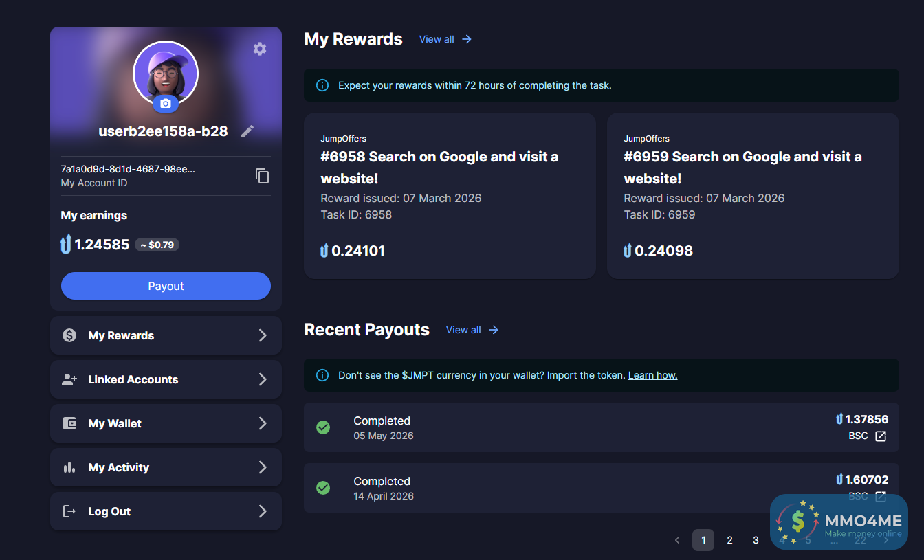This screenshot has height=560, width=924.
Task: Expand chevron on My Wallet row
Action: 263,423
